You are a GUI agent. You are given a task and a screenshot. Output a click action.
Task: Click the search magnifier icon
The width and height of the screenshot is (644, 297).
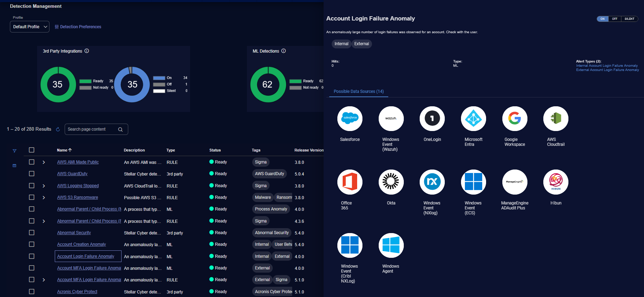(x=120, y=129)
